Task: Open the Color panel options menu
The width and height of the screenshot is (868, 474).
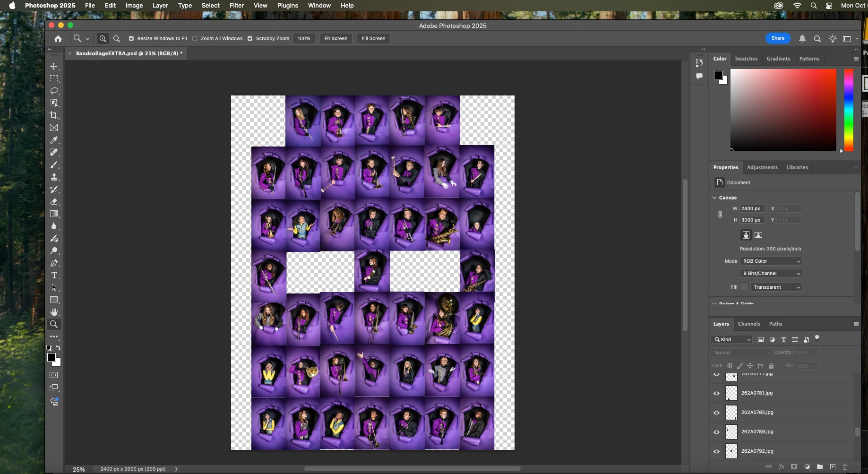Action: tap(856, 59)
